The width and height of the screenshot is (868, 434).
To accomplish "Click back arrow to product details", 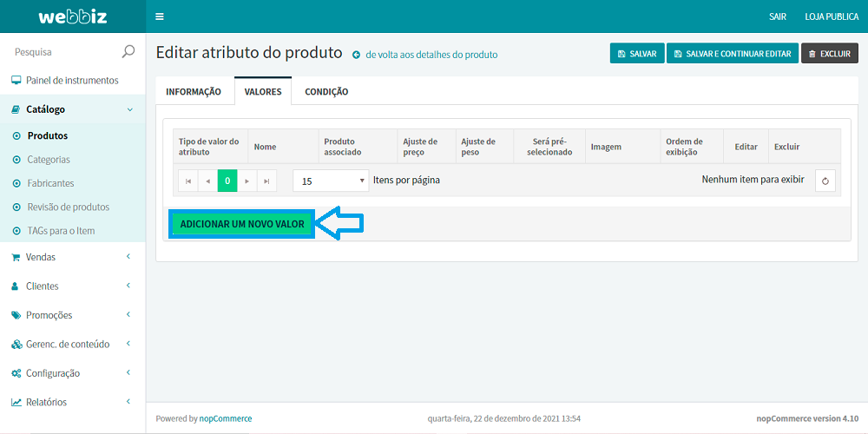I will [356, 55].
